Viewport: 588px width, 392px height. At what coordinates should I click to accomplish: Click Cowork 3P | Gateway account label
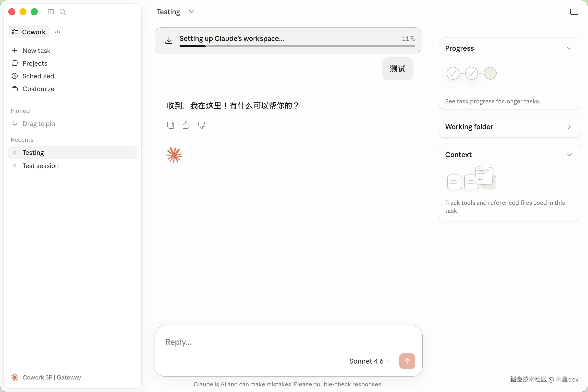click(52, 377)
